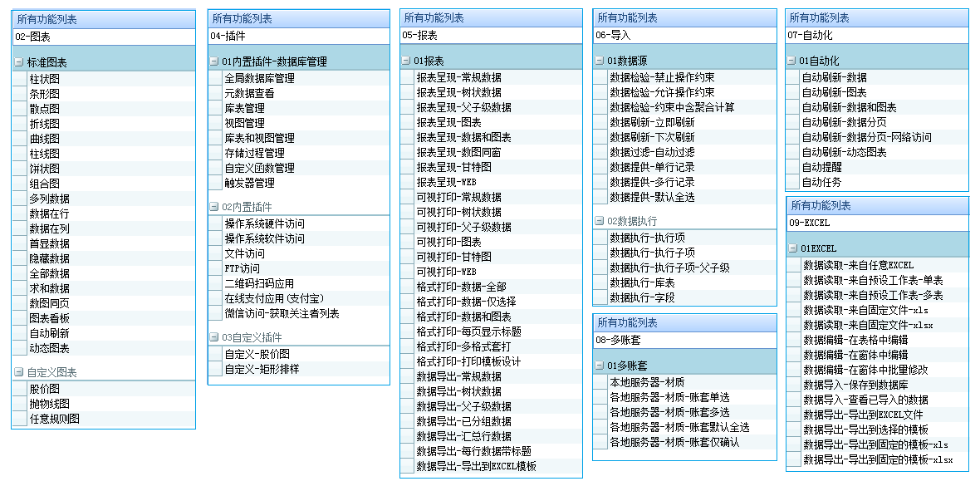Click the 06-导入 filter field
The height and width of the screenshot is (486, 980).
(684, 36)
